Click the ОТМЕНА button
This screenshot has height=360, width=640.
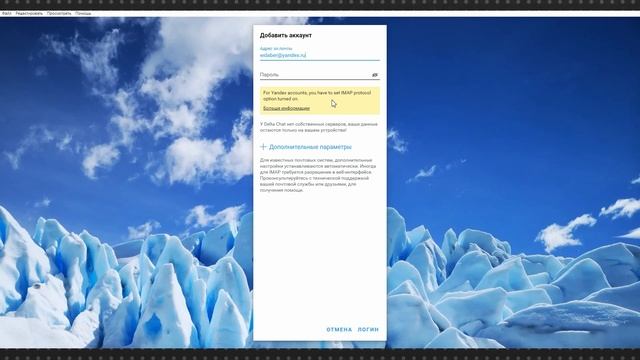coord(339,329)
